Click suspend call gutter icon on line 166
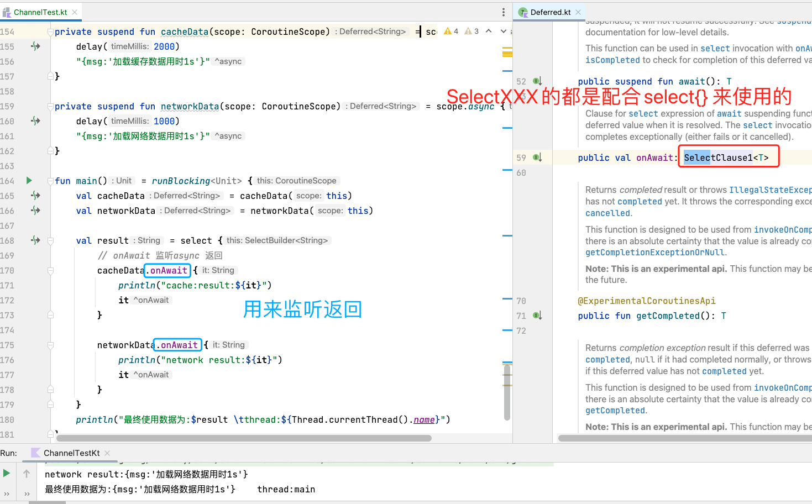812x504 pixels. click(36, 211)
